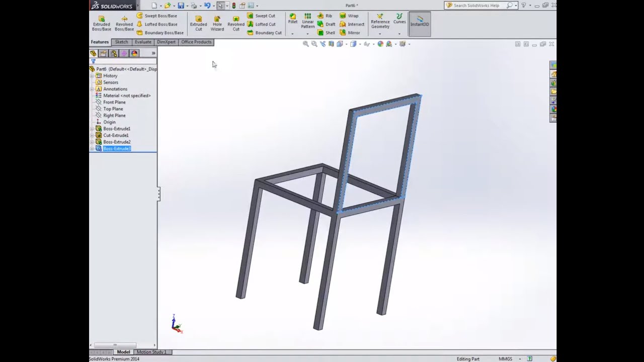Select Material <not specified> item

point(123,96)
